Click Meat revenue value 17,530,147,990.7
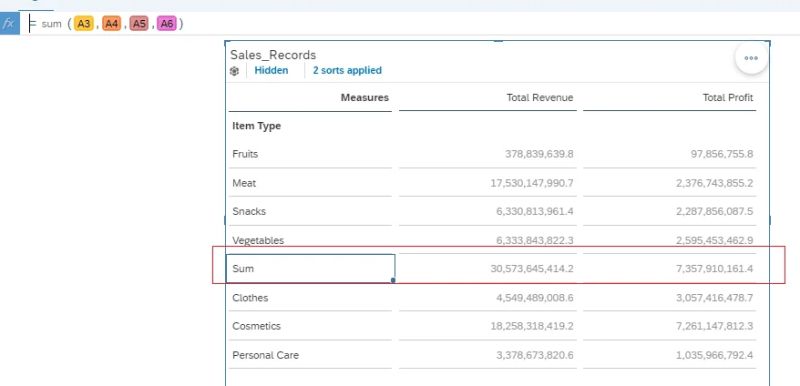Image resolution: width=800 pixels, height=386 pixels. pyautogui.click(x=532, y=183)
